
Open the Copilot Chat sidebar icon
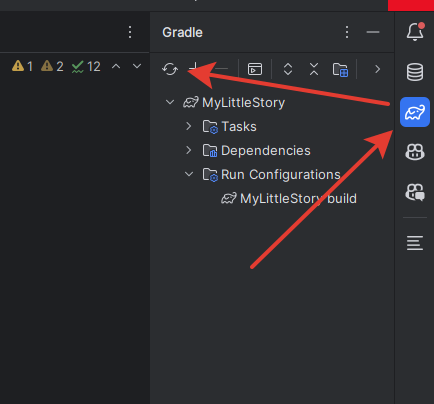(x=415, y=192)
